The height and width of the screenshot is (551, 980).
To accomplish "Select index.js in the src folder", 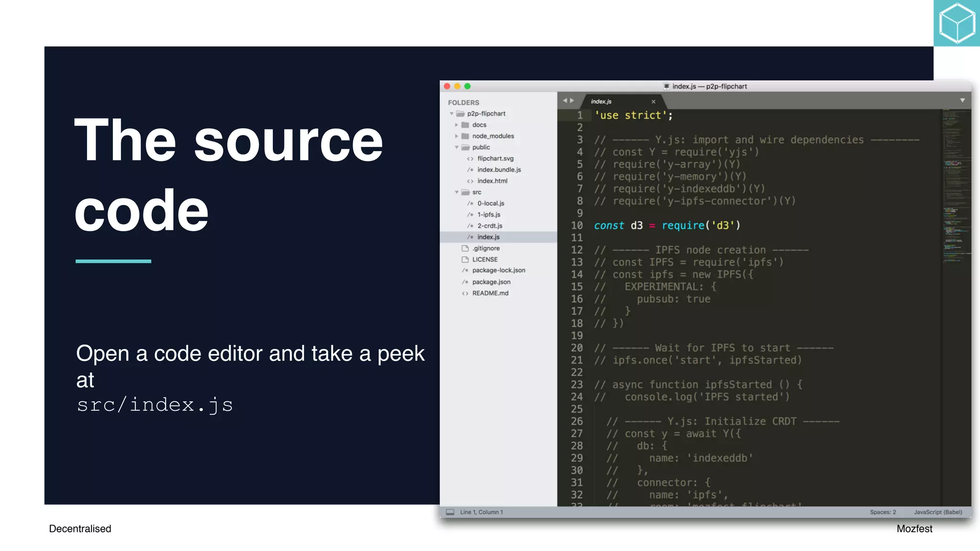I will point(498,237).
